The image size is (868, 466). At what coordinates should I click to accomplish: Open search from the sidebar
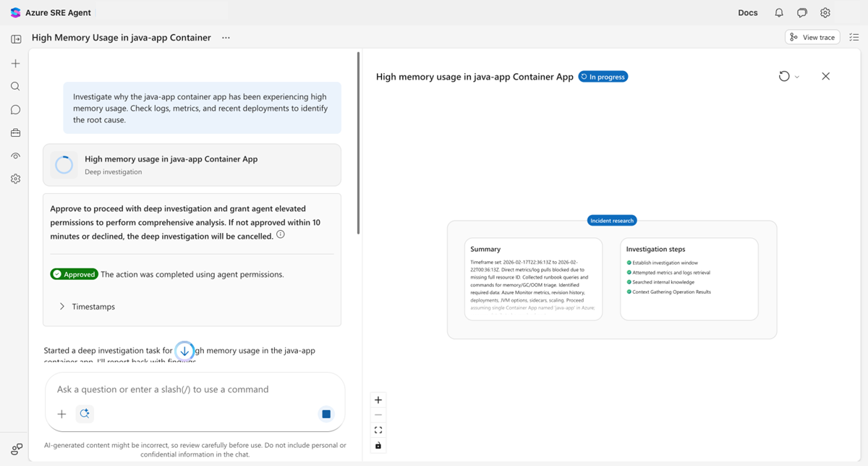coord(15,86)
